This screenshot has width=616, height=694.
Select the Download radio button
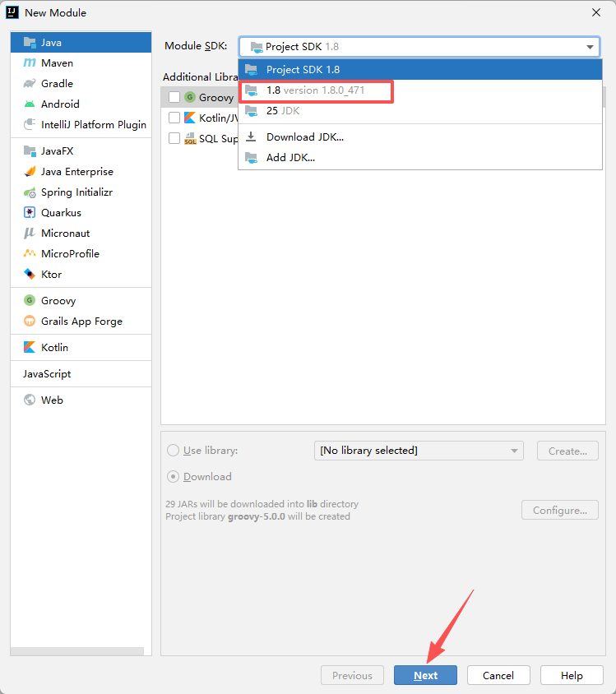[173, 477]
